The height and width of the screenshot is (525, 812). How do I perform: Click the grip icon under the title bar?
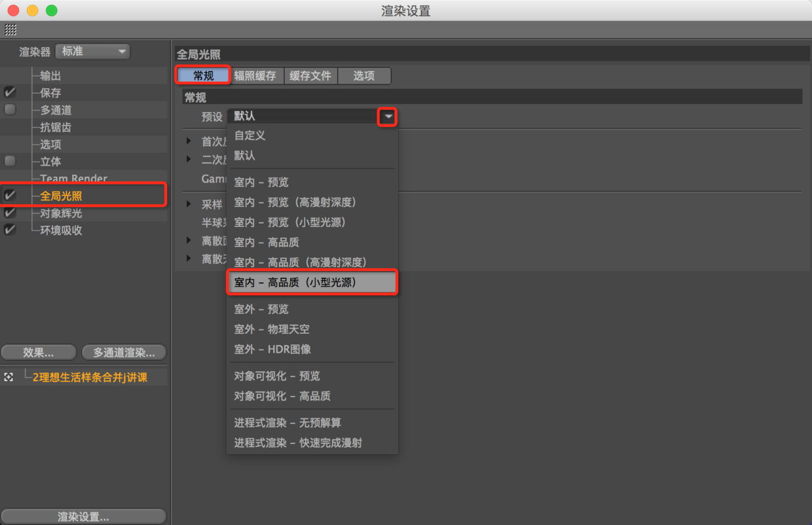coord(10,29)
